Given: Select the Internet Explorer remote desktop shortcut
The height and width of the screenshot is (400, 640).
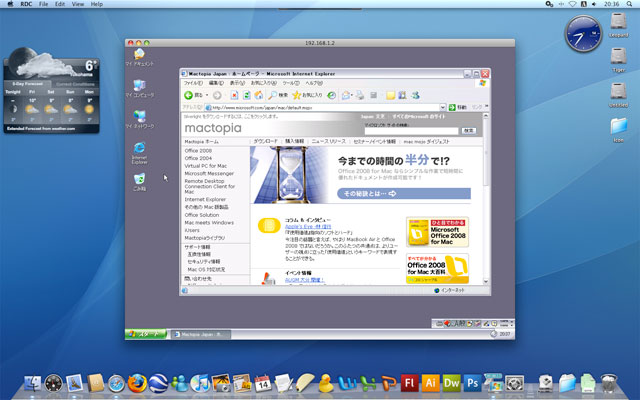Looking at the screenshot, I should (140, 153).
